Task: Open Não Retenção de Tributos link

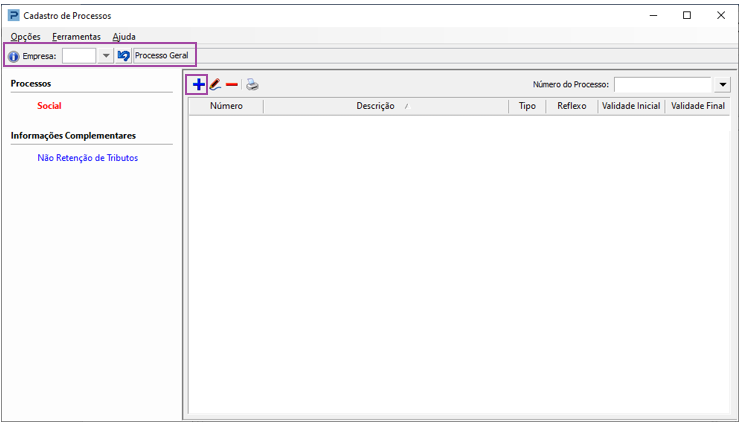Action: click(x=88, y=158)
